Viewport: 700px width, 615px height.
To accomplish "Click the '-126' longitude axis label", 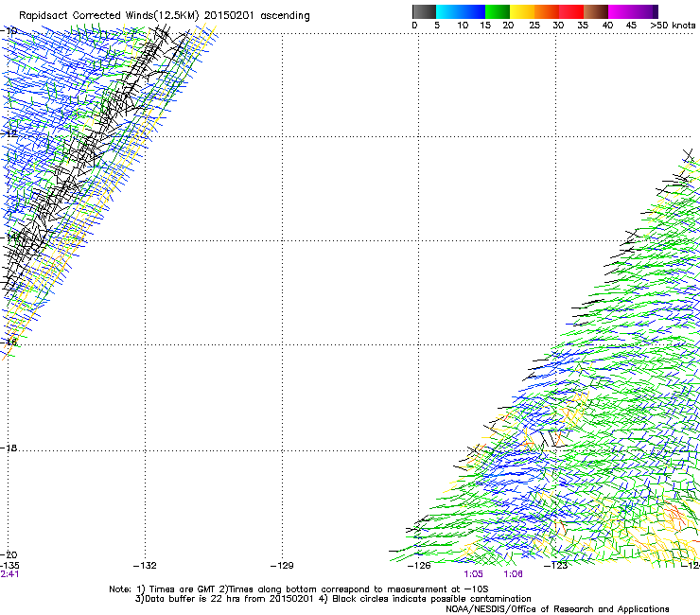I will click(419, 566).
